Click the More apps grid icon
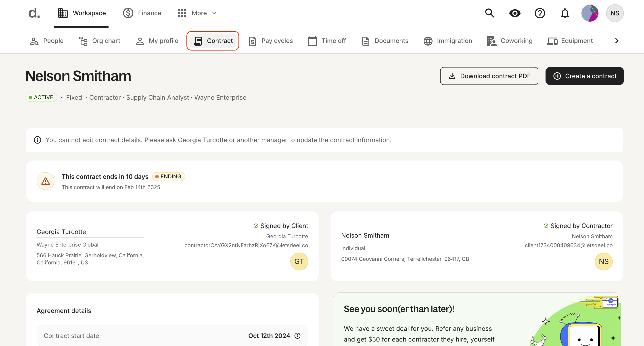 pyautogui.click(x=182, y=13)
